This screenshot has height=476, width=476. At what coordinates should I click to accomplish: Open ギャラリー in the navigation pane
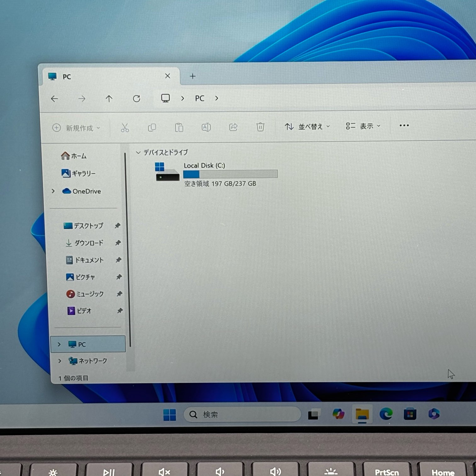point(78,173)
